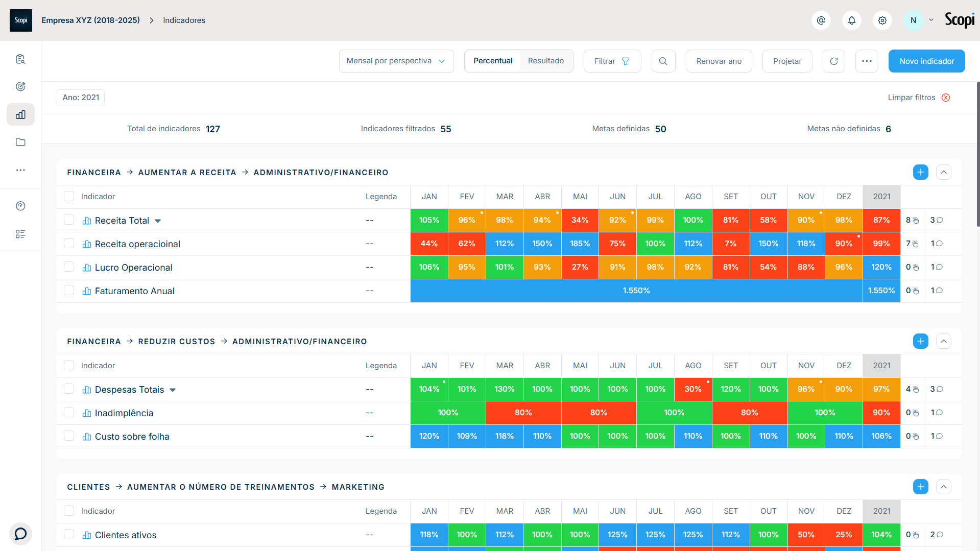Open the chat support bubble icon
The image size is (980, 551).
pyautogui.click(x=20, y=534)
